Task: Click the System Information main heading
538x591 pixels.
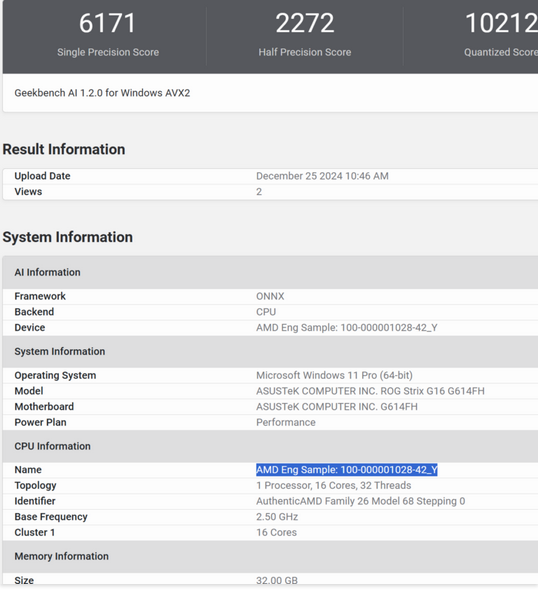Action: coord(67,237)
